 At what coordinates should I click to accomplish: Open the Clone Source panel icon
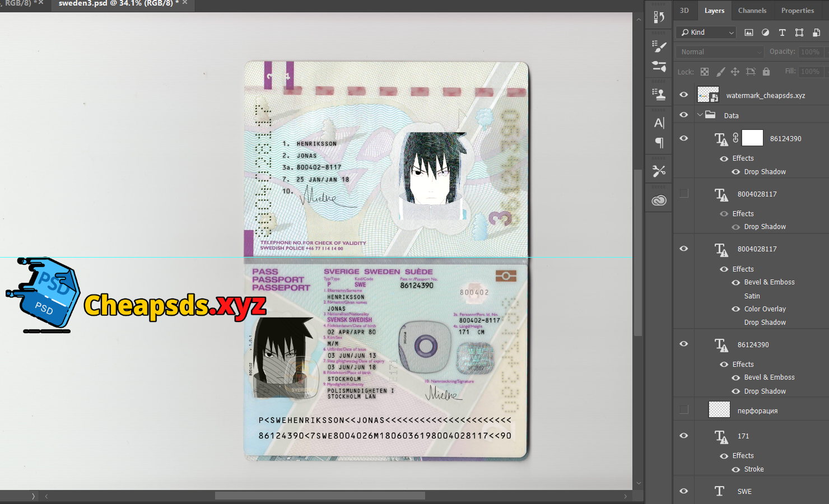pyautogui.click(x=659, y=94)
